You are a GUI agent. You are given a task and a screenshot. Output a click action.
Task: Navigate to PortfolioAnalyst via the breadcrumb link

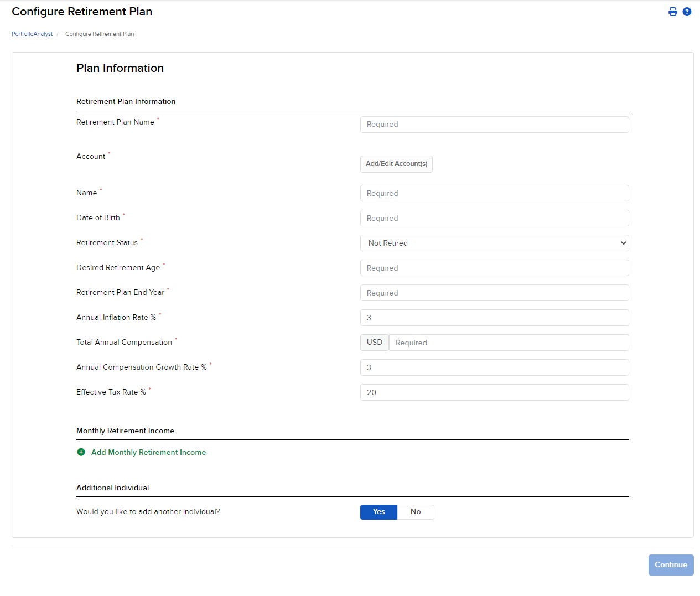click(x=32, y=34)
